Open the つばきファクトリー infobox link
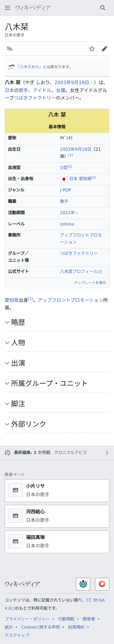The image size is (114, 644). (x=79, y=253)
